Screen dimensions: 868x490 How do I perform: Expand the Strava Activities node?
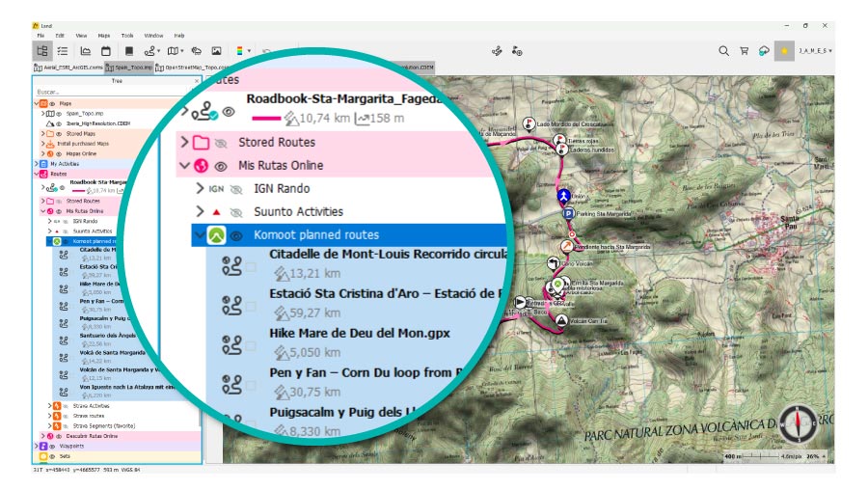coord(50,406)
